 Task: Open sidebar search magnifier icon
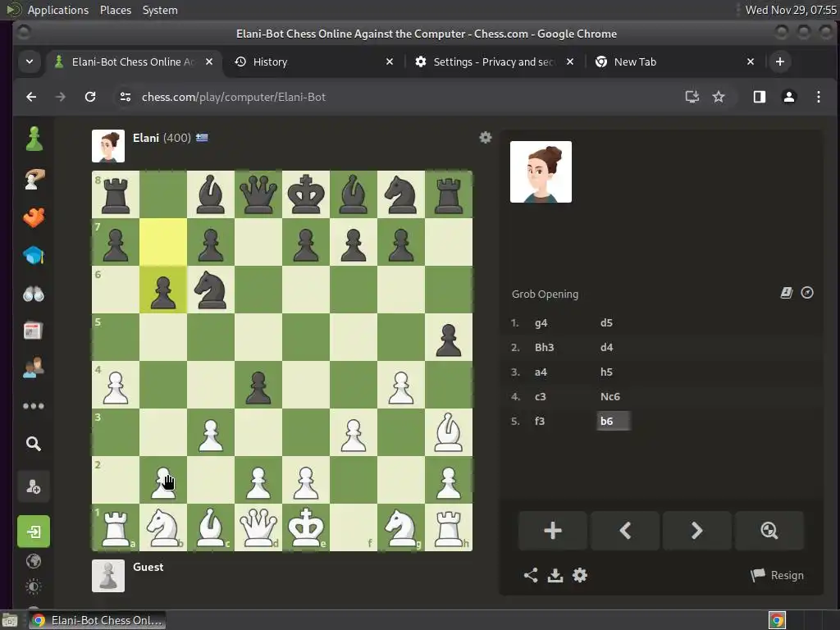pos(34,444)
